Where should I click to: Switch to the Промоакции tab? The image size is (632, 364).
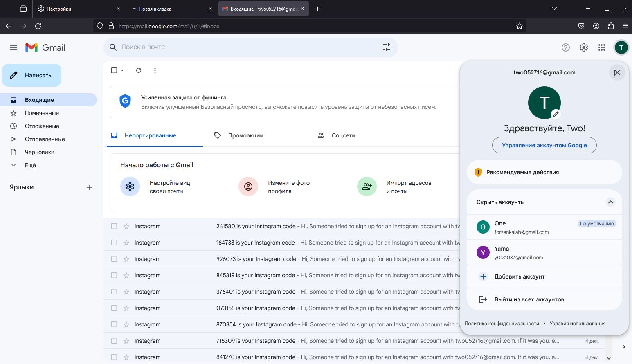coord(245,135)
